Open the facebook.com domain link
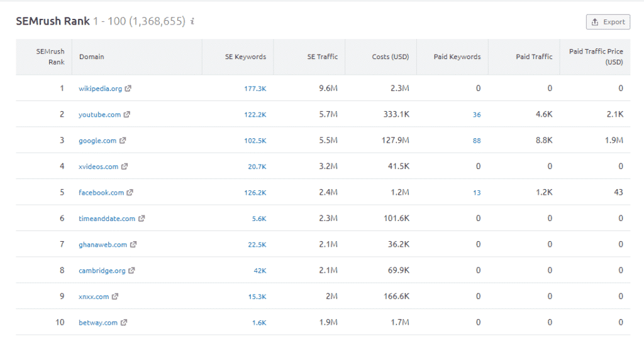 coord(101,192)
